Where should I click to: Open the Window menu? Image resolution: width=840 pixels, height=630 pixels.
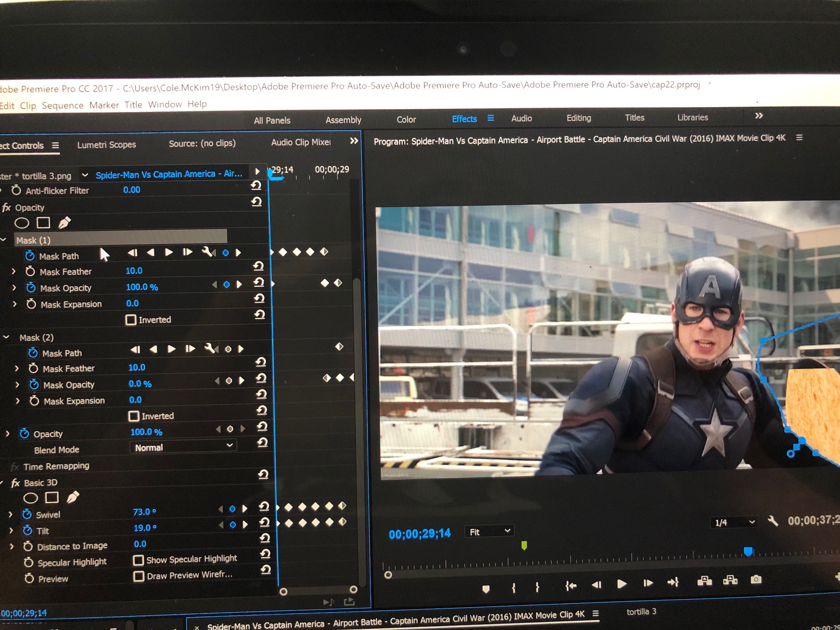165,104
